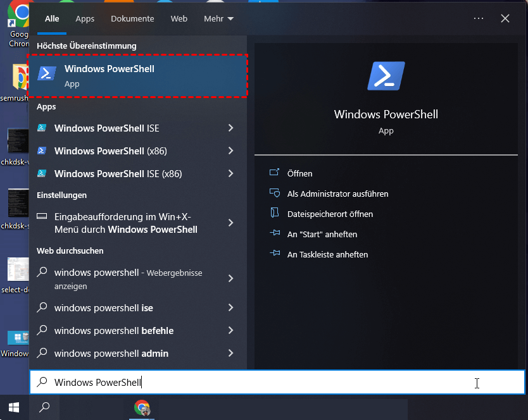Image resolution: width=528 pixels, height=420 pixels.
Task: Click the Windows PowerShell ISE app icon
Action: 42,128
